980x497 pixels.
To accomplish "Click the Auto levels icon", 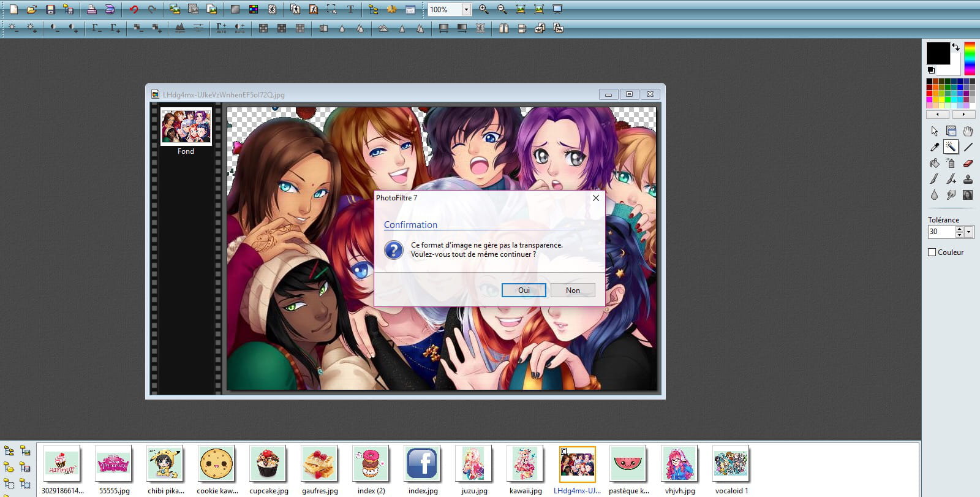I will [x=221, y=28].
